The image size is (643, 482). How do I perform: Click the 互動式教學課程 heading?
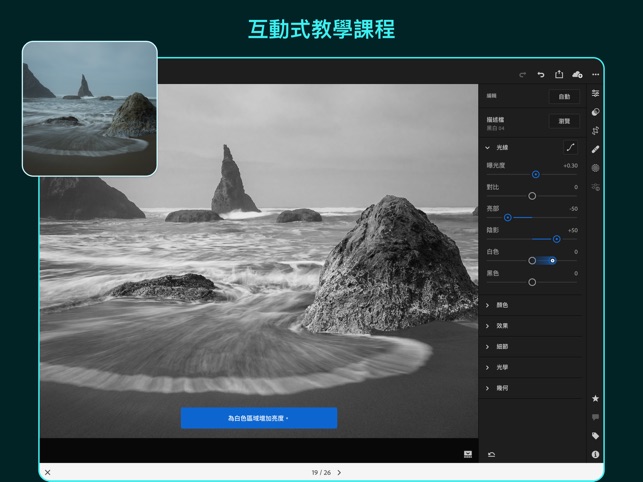click(x=322, y=29)
